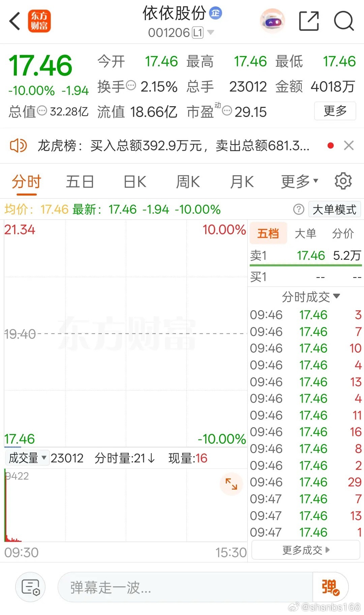Tap the large 17.46 current price

pos(40,65)
